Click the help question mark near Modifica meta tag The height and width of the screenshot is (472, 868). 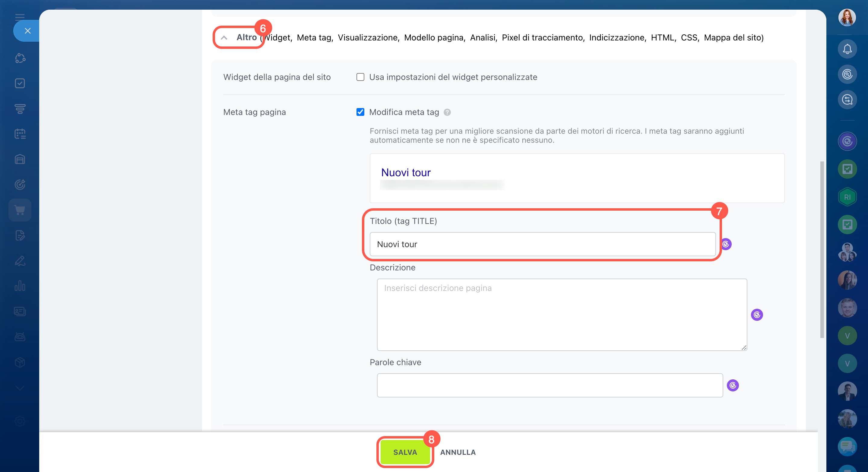(x=447, y=112)
